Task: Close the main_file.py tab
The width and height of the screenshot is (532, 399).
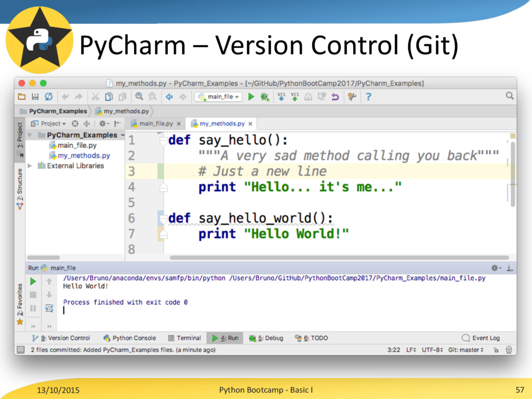Action: pyautogui.click(x=179, y=124)
